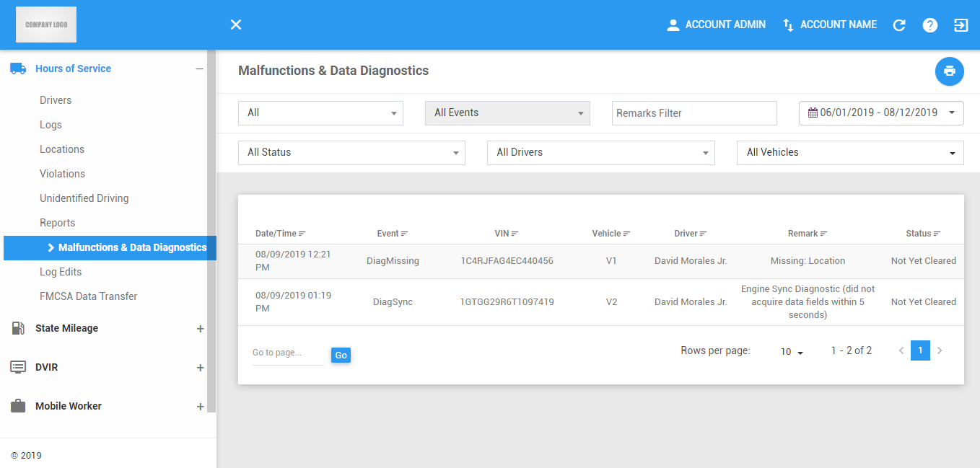Open Drivers in sidebar
Viewport: 980px width, 468px height.
click(x=56, y=100)
